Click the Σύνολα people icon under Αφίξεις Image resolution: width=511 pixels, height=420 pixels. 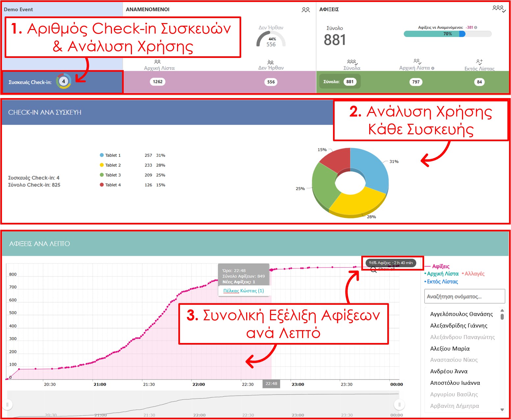click(352, 62)
